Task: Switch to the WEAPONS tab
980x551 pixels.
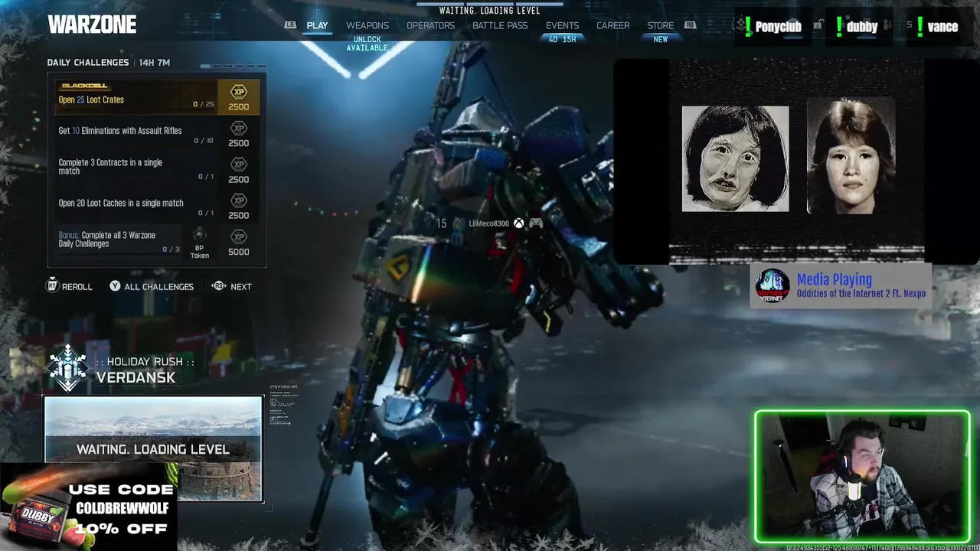Action: point(367,25)
